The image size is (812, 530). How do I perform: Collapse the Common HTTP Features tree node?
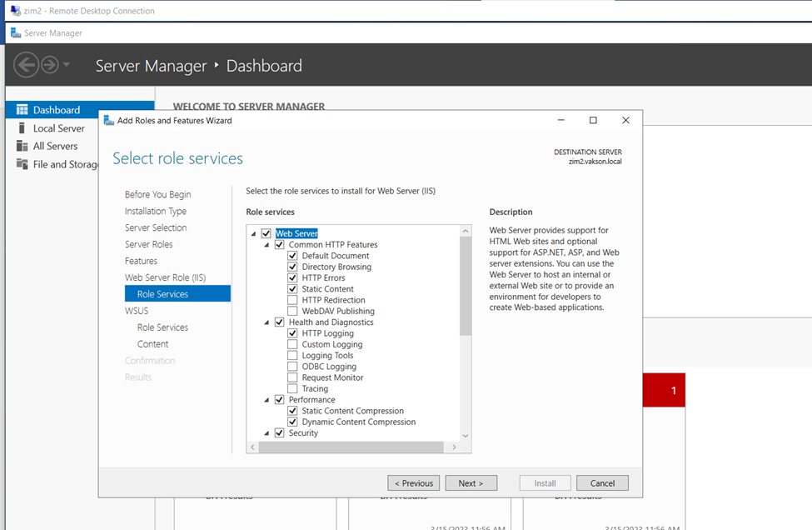coord(267,245)
